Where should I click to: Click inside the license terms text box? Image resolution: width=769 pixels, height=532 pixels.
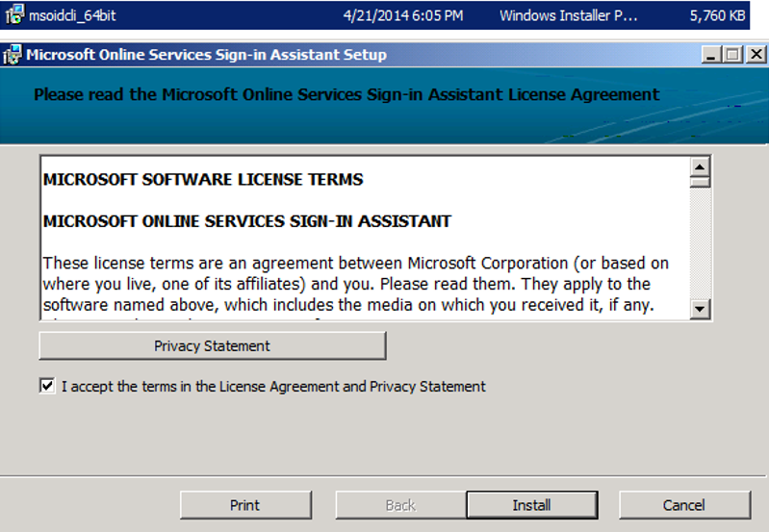tap(366, 241)
